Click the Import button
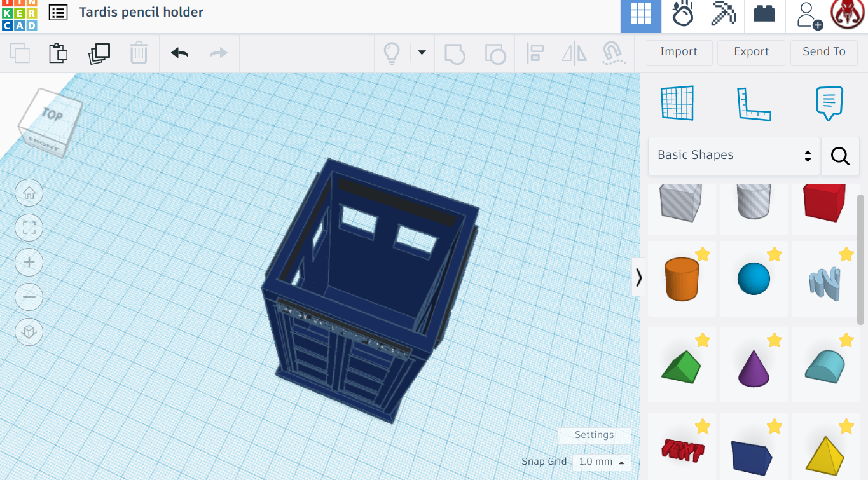This screenshot has width=868, height=480. click(x=679, y=52)
